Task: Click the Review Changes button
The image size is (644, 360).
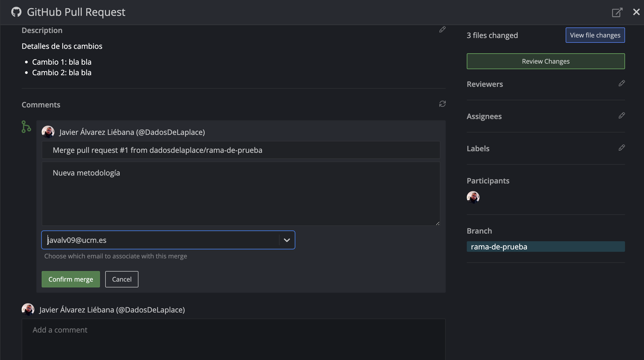Action: 546,61
